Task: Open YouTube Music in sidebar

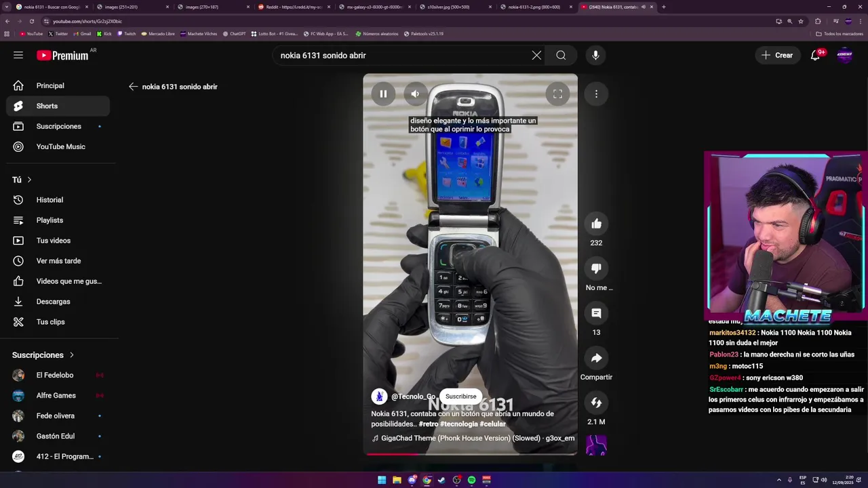Action: (x=58, y=146)
